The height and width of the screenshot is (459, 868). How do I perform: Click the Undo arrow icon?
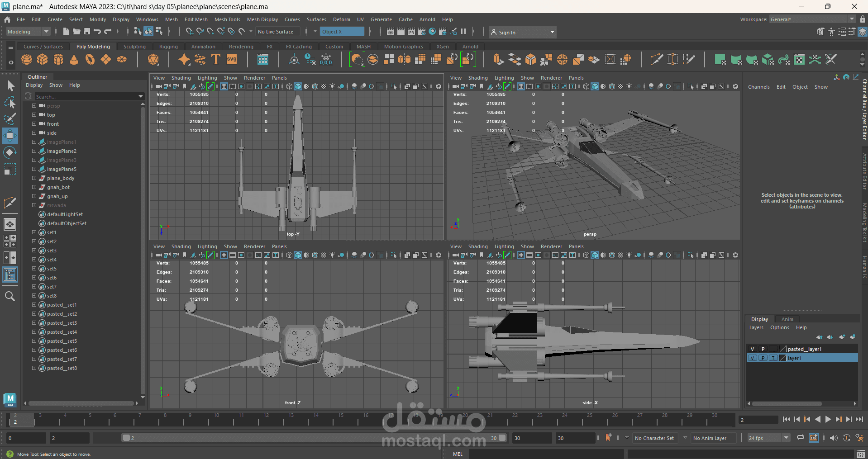tap(97, 31)
